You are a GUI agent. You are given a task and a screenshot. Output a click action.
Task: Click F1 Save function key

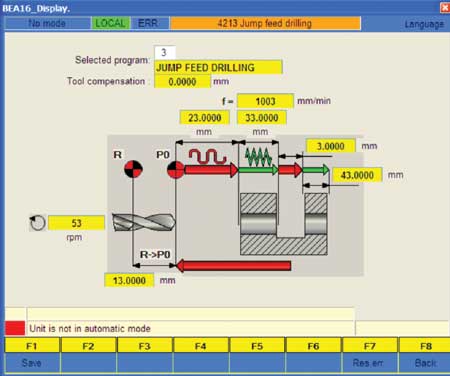click(32, 355)
